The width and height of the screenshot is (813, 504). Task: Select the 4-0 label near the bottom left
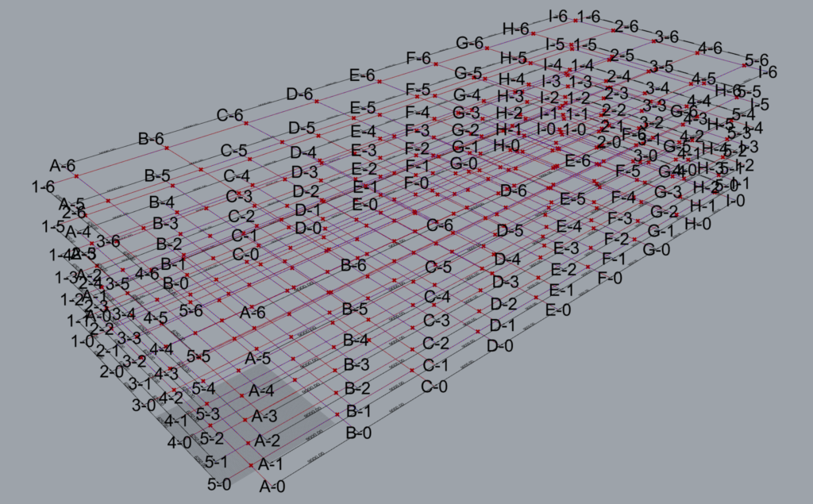[x=179, y=442]
